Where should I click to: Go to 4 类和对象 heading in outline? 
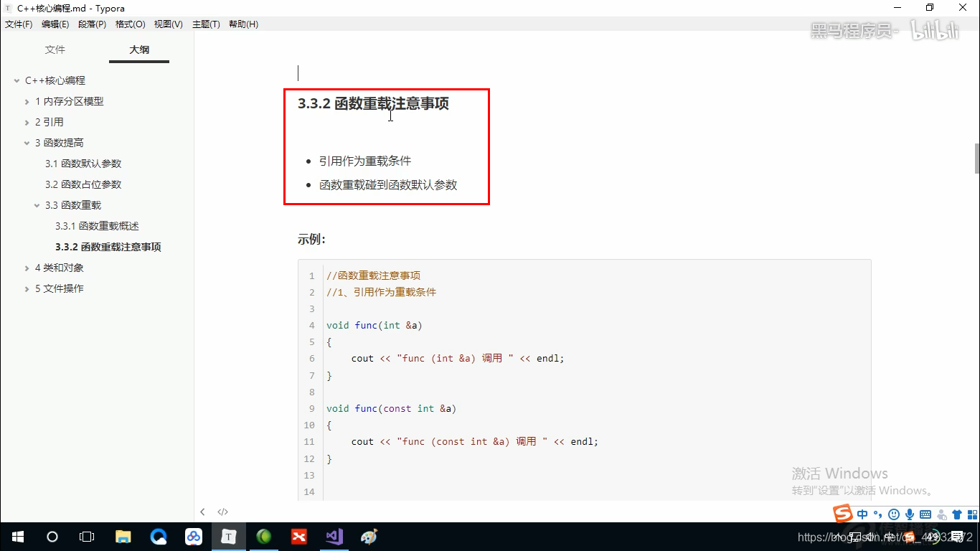pyautogui.click(x=60, y=268)
